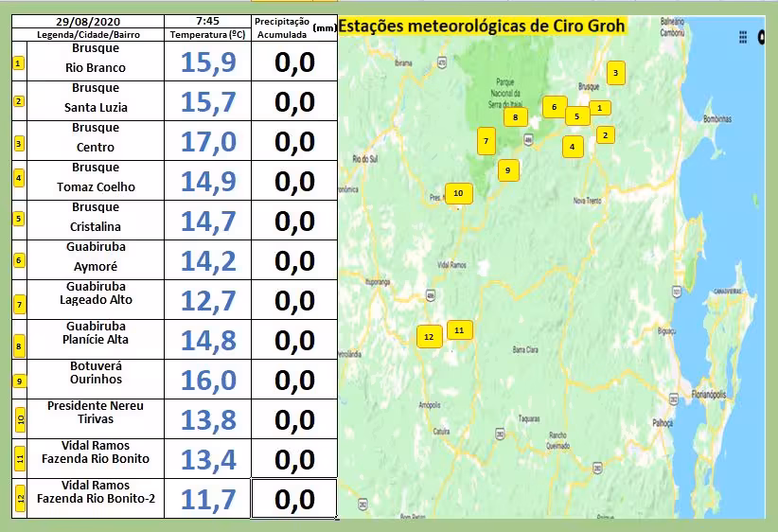778x532 pixels.
Task: Click station marker 4 on the map
Action: (x=572, y=147)
